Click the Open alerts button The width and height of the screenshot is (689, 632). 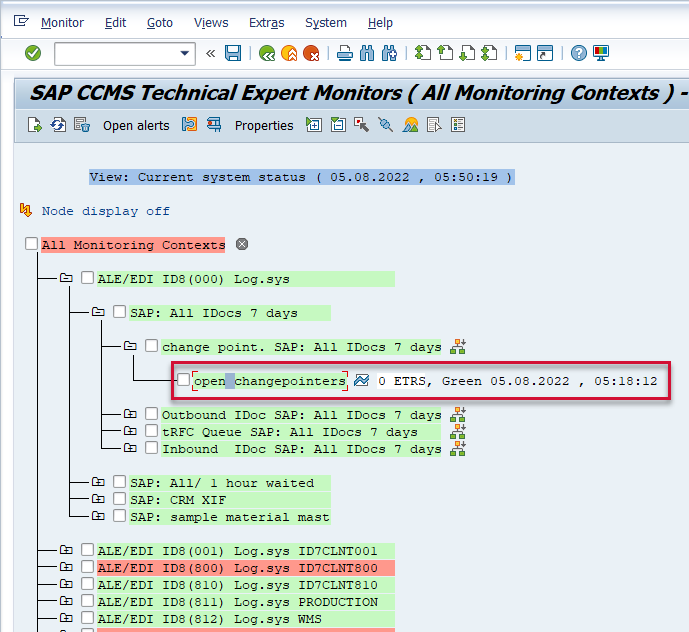(136, 125)
